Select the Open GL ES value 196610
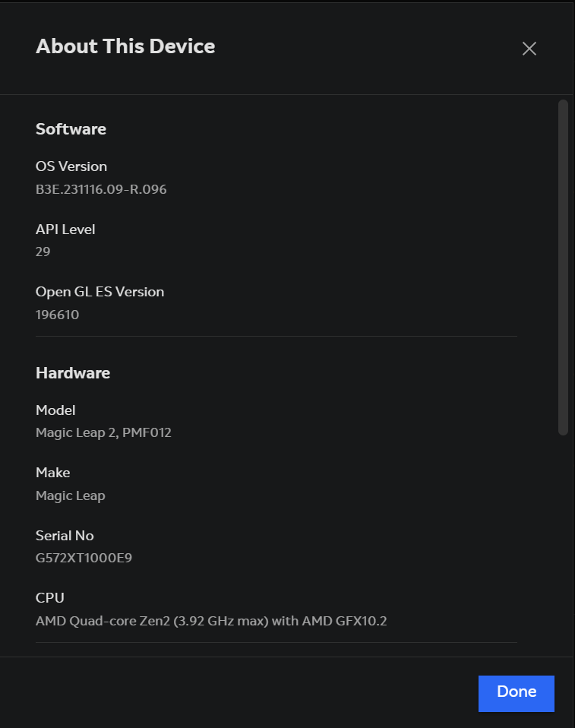This screenshot has height=728, width=575. (57, 314)
